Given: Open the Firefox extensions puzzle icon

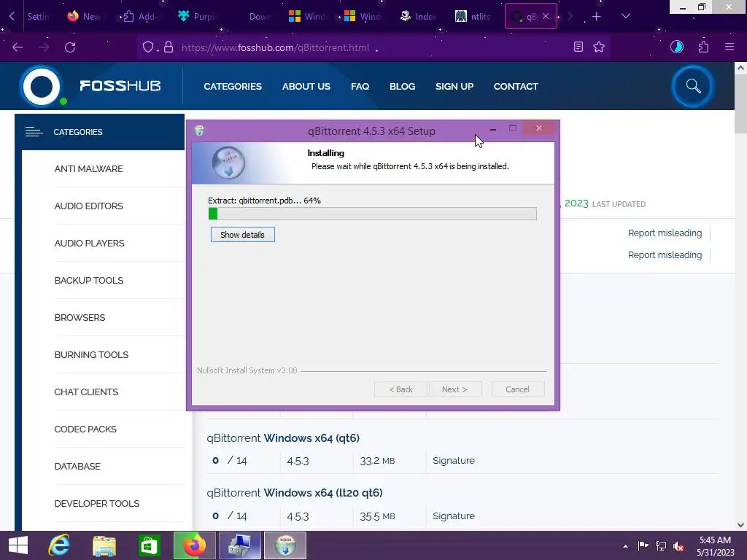Looking at the screenshot, I should click(x=703, y=47).
